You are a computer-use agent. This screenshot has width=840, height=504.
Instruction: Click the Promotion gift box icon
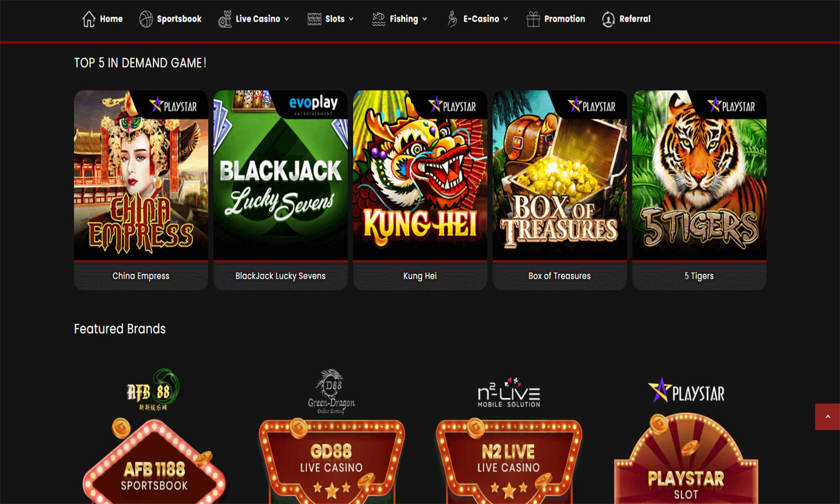pyautogui.click(x=533, y=19)
